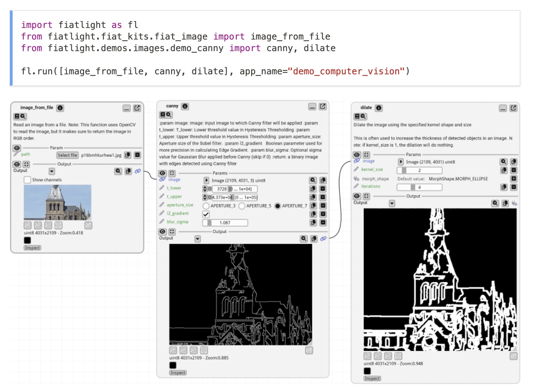Copy the path parameter value
This screenshot has width=537, height=392.
[128, 155]
